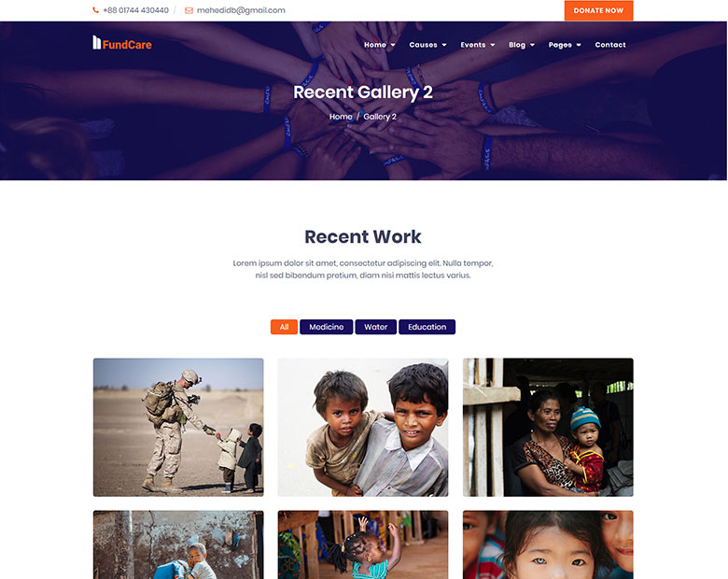Click the envelope email icon
The width and height of the screenshot is (728, 579).
point(189,10)
